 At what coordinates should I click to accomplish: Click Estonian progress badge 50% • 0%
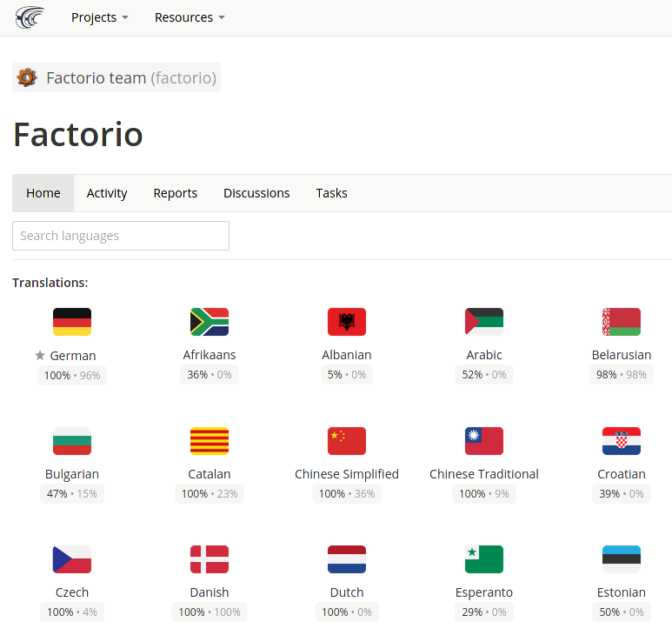[622, 612]
